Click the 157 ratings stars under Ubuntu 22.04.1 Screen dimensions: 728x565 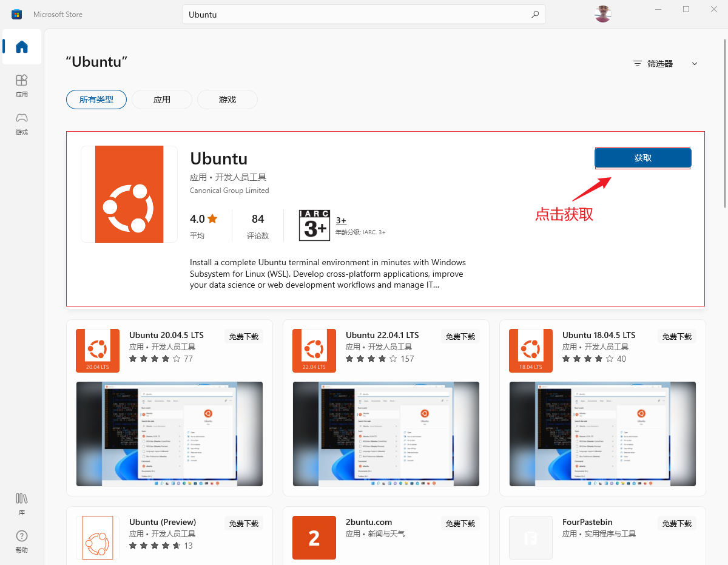(380, 359)
